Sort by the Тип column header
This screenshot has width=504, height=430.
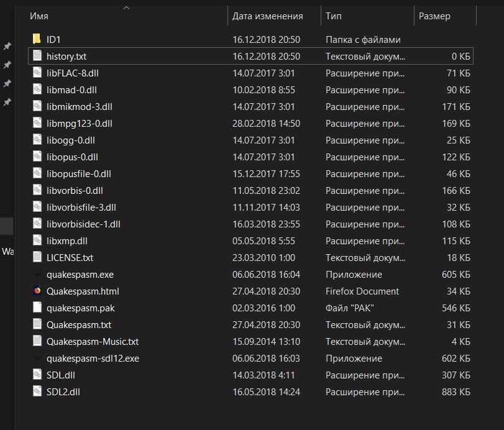click(x=333, y=16)
